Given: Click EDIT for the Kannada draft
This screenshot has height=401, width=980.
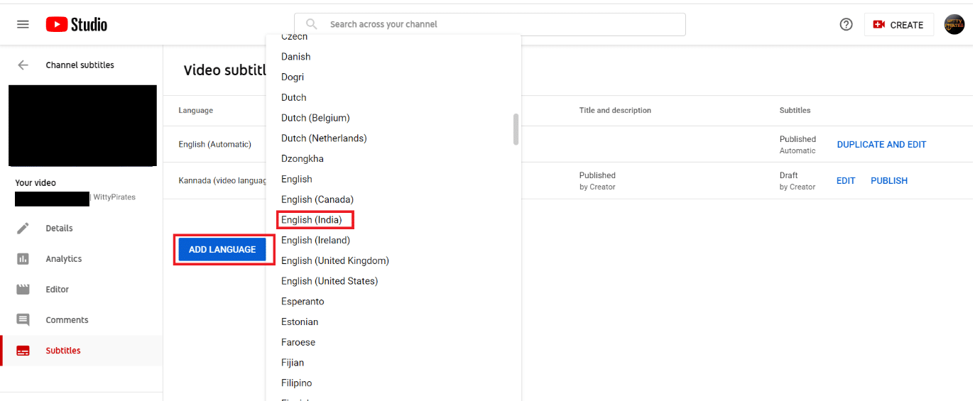Looking at the screenshot, I should 846,180.
